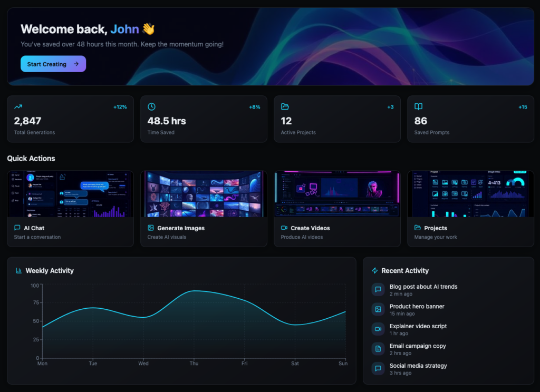540x392 pixels.
Task: Click the trending arrow icon on Total Generations
Action: coord(18,106)
